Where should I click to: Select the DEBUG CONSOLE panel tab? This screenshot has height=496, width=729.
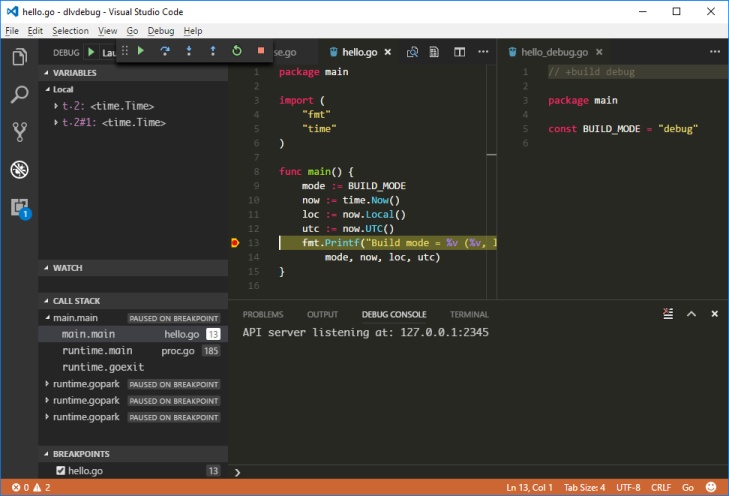[394, 314]
